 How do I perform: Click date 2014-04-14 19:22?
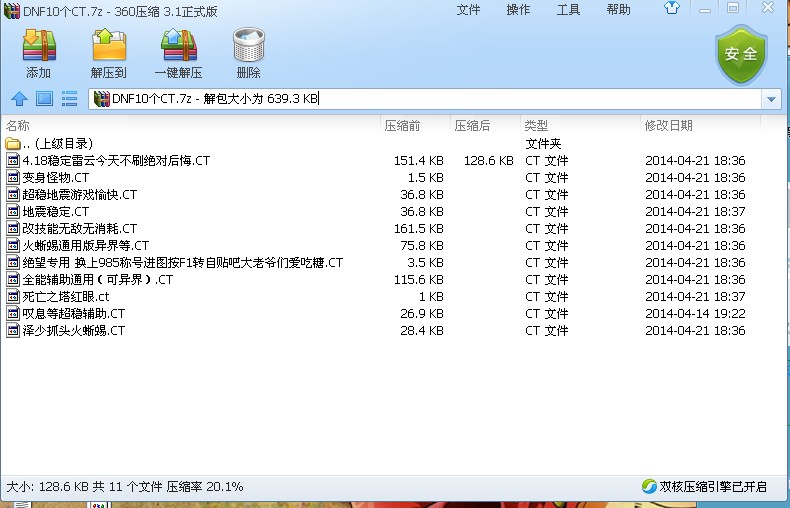point(695,313)
